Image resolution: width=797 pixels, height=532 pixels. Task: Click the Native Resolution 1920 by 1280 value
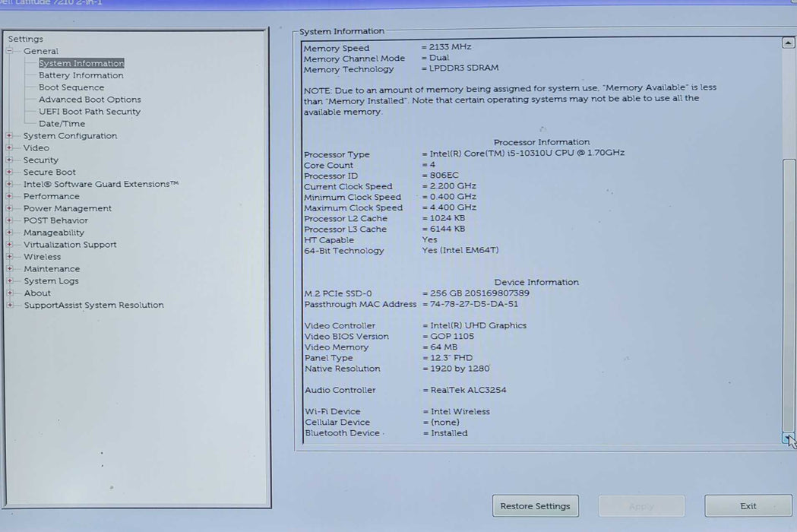click(460, 369)
